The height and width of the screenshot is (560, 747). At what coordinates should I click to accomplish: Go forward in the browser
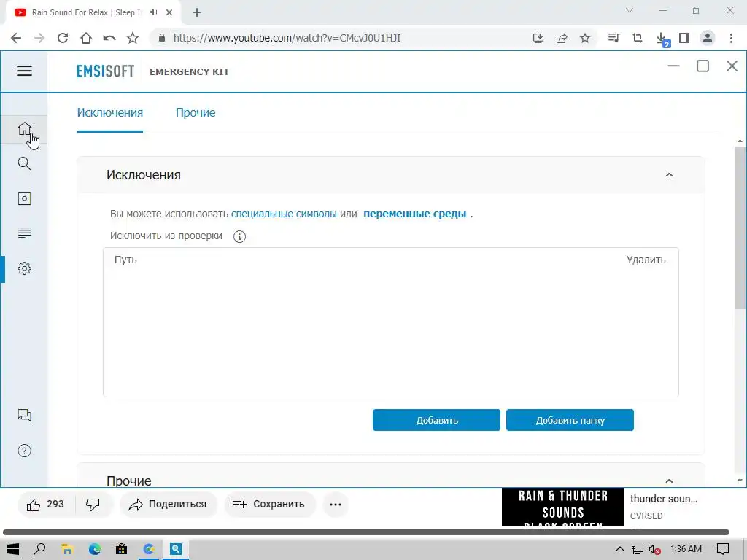tap(39, 38)
